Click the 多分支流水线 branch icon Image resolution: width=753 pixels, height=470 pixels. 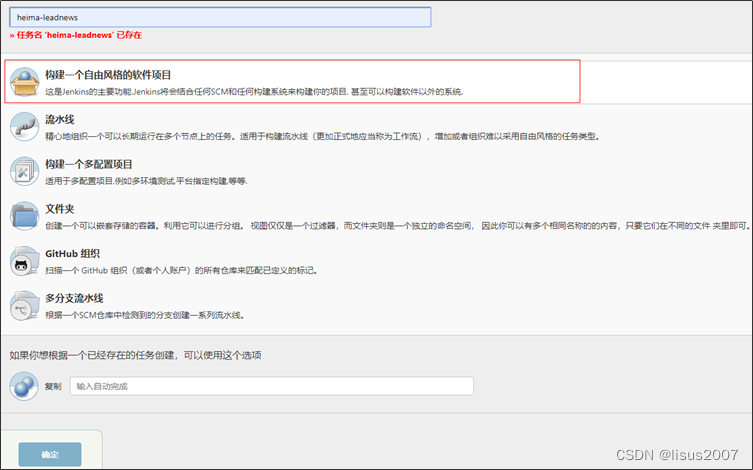24,305
